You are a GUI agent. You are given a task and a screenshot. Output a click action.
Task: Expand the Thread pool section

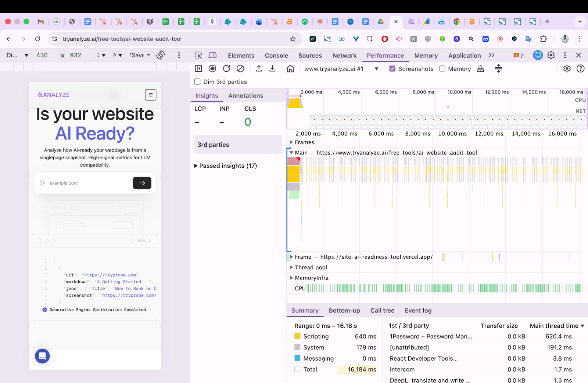(291, 267)
